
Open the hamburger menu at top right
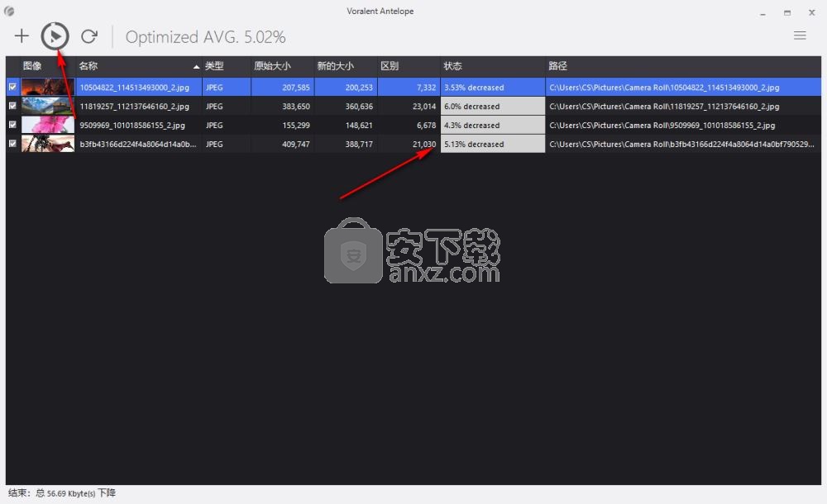point(800,36)
